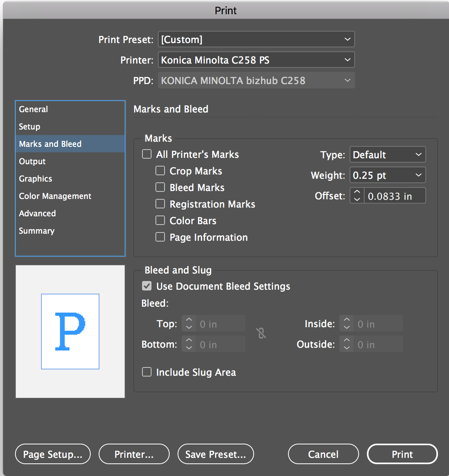This screenshot has height=476, width=449.
Task: Select the Output section
Action: [32, 161]
